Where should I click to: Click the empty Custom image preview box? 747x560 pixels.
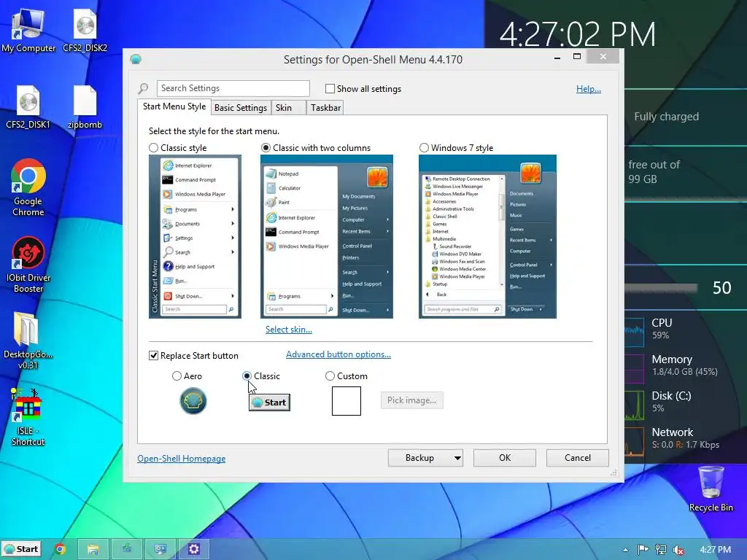pyautogui.click(x=347, y=401)
